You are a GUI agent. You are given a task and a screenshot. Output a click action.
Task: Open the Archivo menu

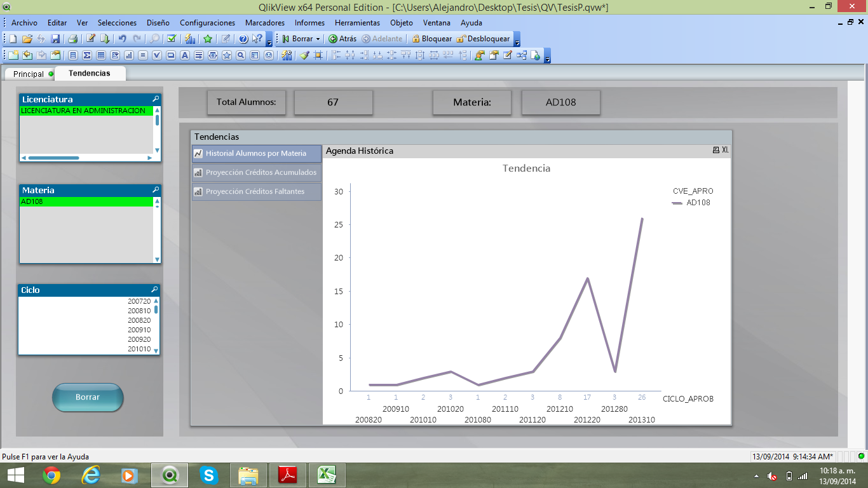pos(24,22)
